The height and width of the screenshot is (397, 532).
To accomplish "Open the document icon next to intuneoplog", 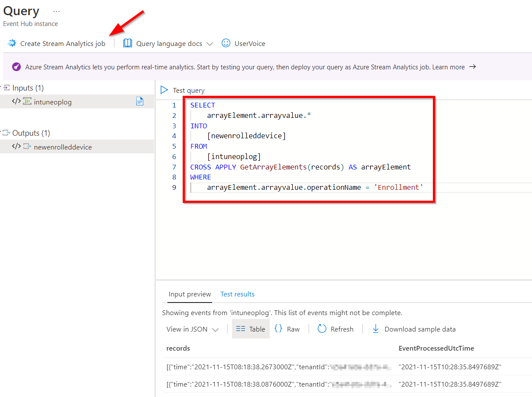I will tap(140, 101).
